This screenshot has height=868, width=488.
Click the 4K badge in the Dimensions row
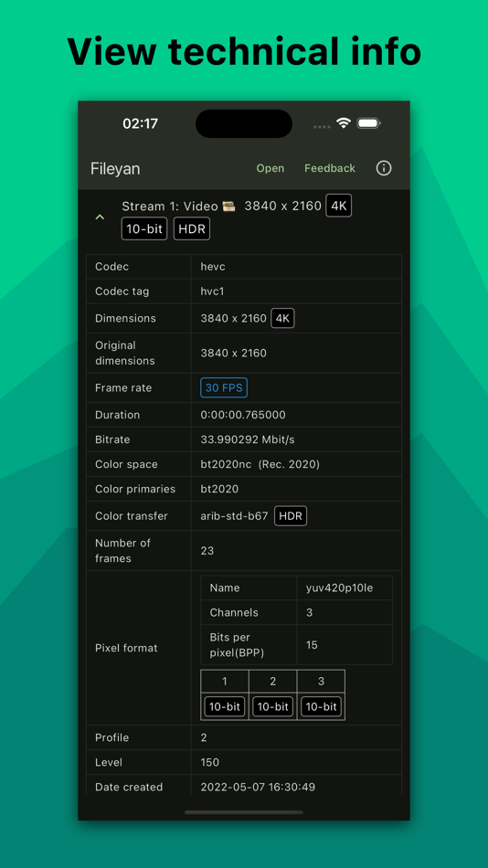282,318
